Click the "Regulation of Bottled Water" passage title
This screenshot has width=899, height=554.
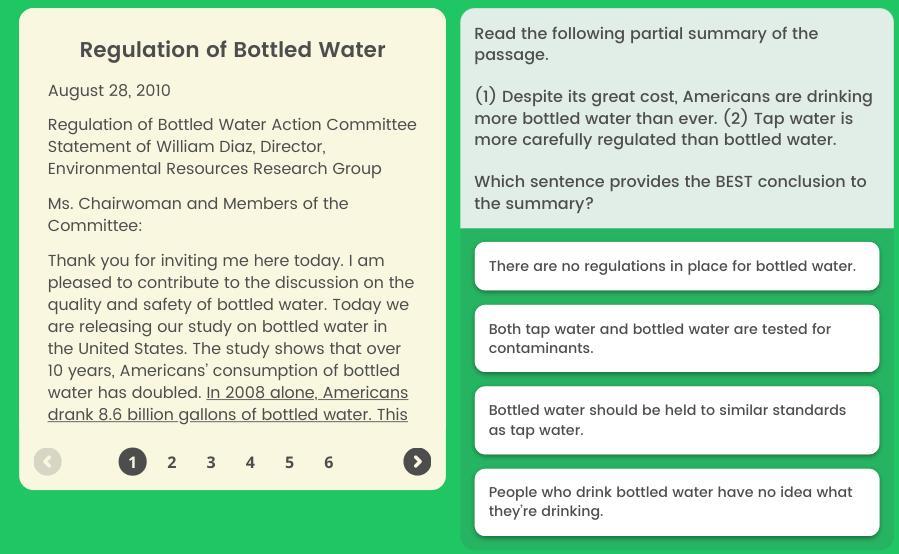(232, 50)
